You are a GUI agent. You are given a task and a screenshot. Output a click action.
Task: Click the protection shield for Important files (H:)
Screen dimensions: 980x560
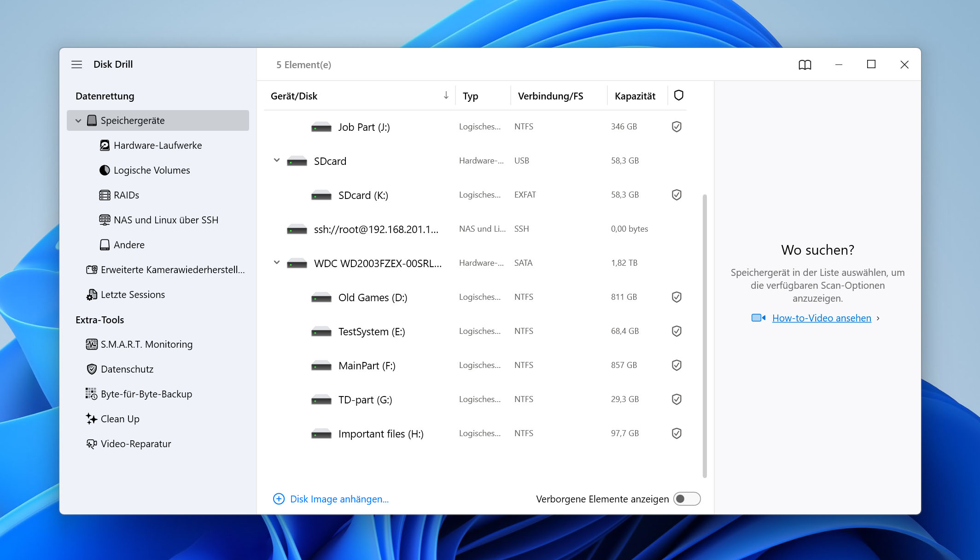[677, 433]
